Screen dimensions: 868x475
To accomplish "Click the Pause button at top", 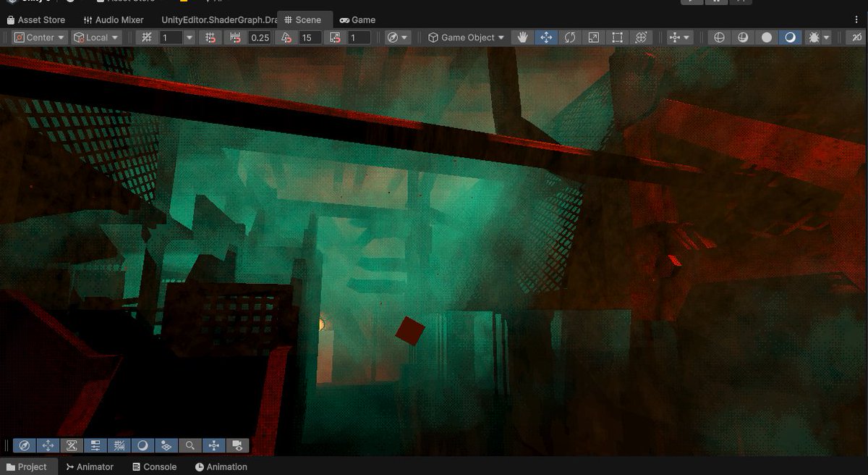I will click(715, 2).
